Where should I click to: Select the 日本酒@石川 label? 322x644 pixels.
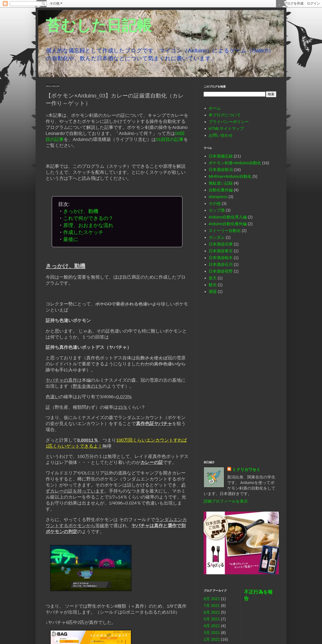[220, 265]
